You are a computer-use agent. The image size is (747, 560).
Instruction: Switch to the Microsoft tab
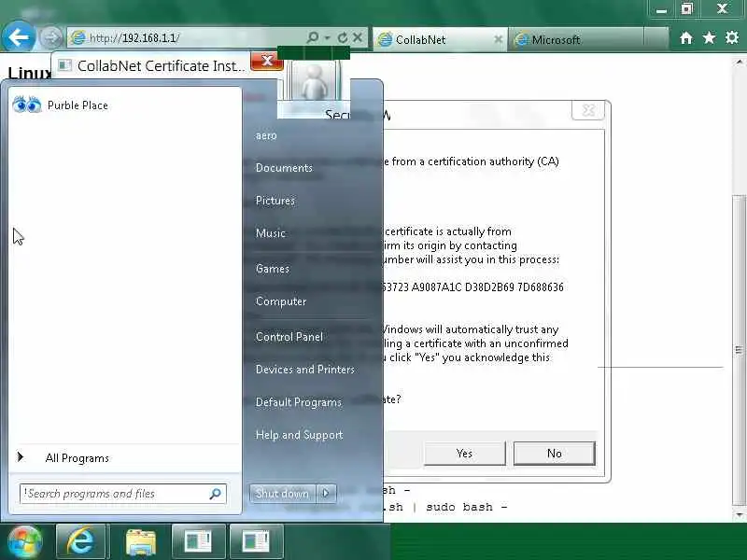click(576, 39)
